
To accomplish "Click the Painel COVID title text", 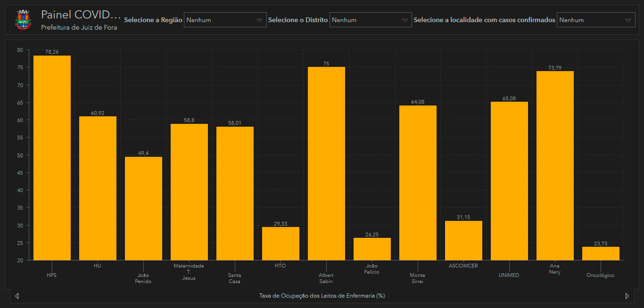I will pyautogui.click(x=81, y=15).
